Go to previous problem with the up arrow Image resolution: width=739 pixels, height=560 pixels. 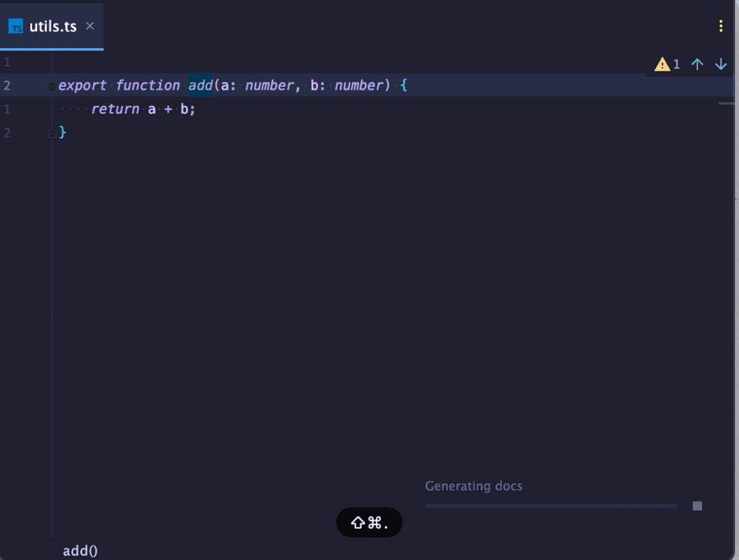pyautogui.click(x=697, y=64)
